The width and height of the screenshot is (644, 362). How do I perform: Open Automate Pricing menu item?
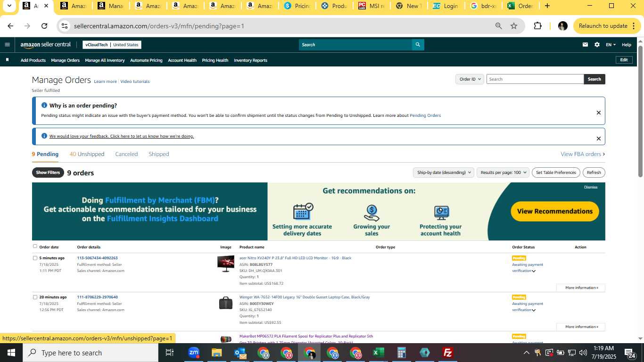[x=146, y=60]
